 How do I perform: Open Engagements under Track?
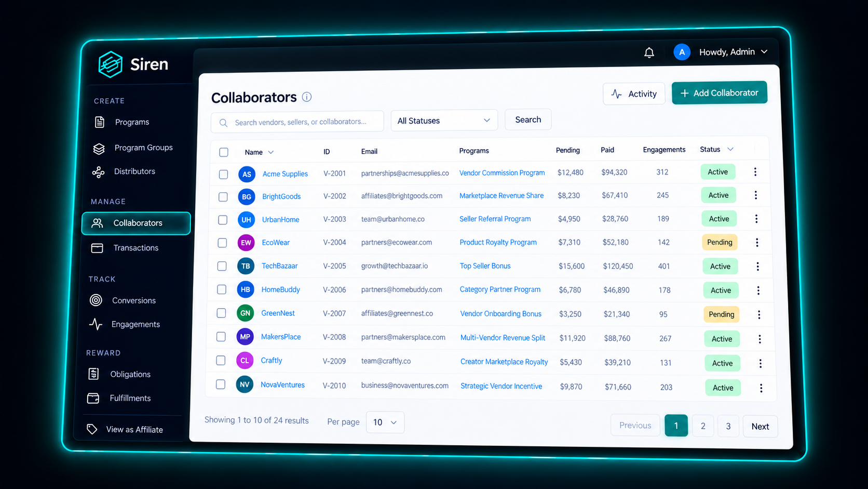135,324
